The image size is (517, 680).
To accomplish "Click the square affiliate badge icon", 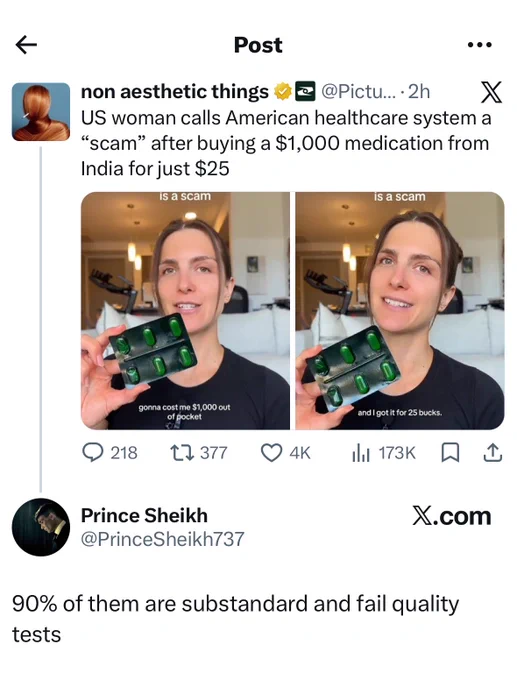I will tap(305, 92).
